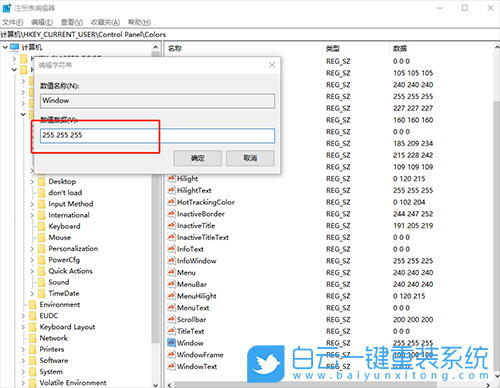This screenshot has height=388, width=500.
Task: Select the highlighted Window value icon
Action: (171, 342)
